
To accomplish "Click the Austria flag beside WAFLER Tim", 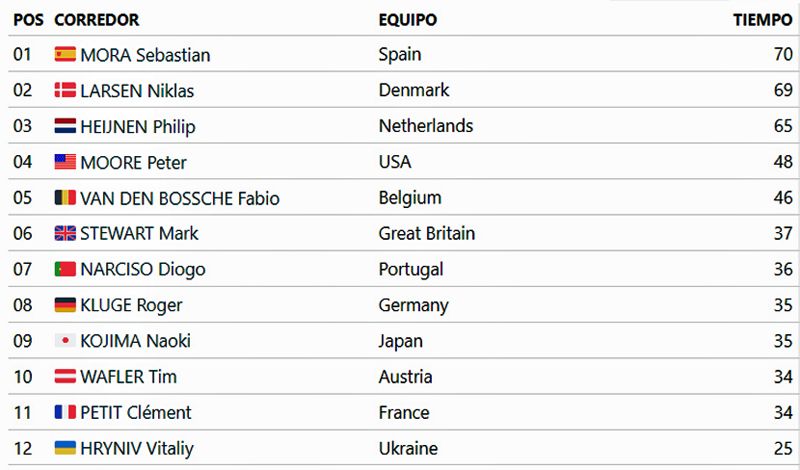I will 65,377.
